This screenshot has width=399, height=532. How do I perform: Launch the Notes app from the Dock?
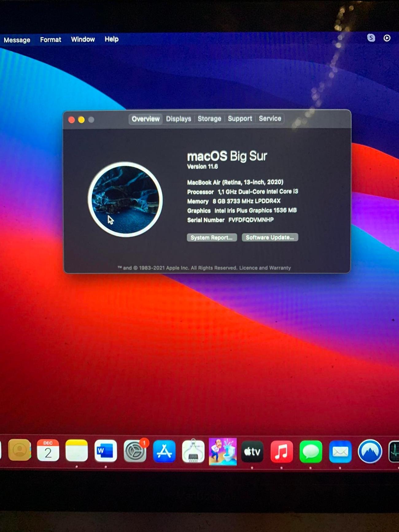click(77, 450)
